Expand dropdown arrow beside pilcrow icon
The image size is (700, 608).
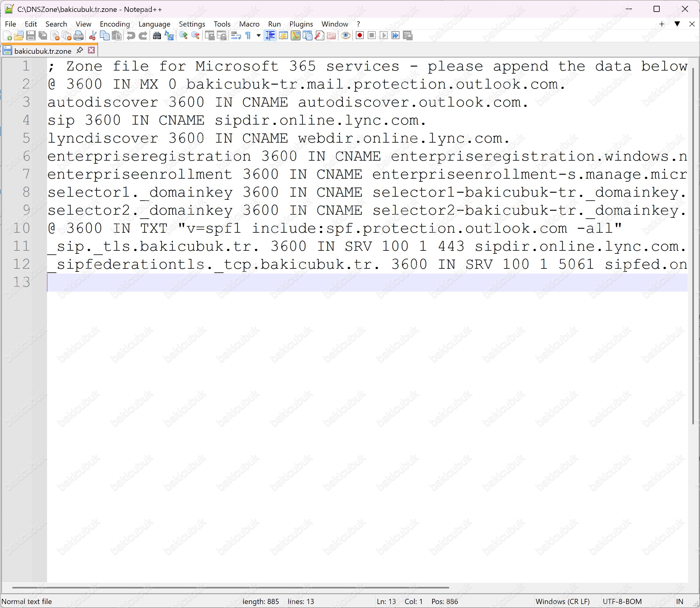259,36
